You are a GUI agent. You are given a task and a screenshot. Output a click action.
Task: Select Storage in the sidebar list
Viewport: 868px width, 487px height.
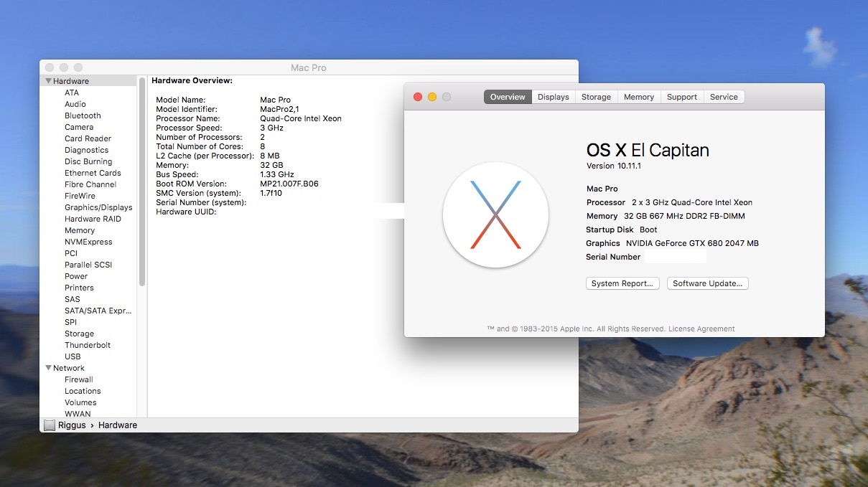pyautogui.click(x=79, y=334)
